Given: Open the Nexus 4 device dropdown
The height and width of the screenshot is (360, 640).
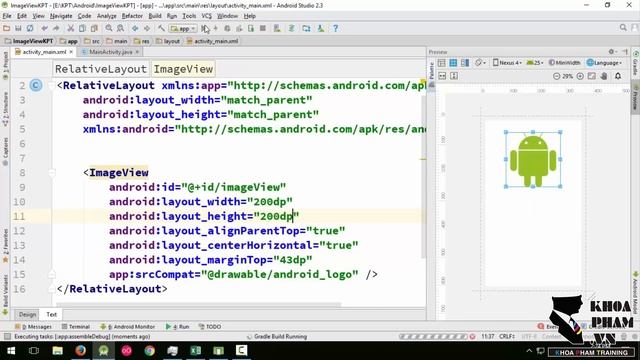Looking at the screenshot, I should pos(507,63).
